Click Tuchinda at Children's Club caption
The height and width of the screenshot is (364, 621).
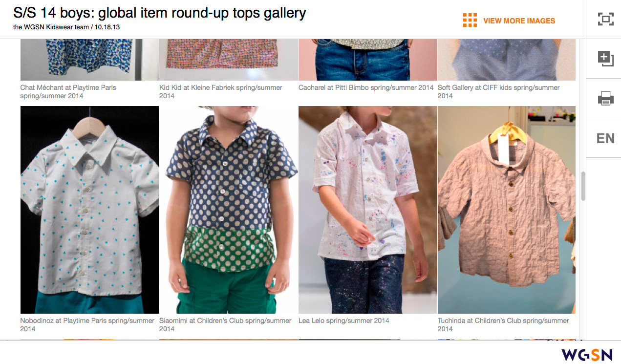[503, 325]
